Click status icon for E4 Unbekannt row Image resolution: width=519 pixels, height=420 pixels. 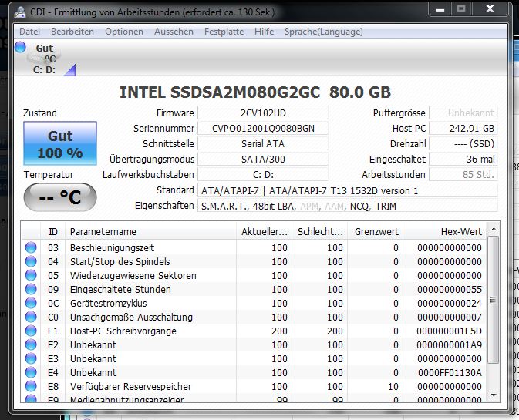31,373
